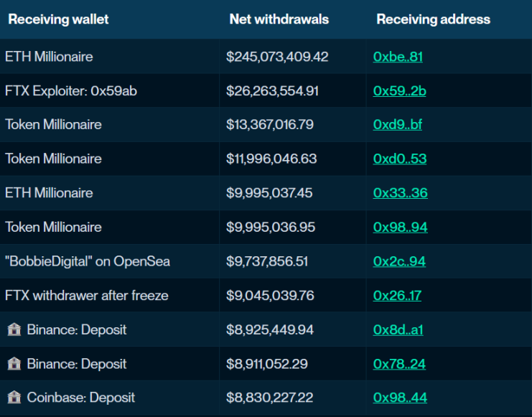This screenshot has height=417, width=532.
Task: Click bank icon in the $8,925,449.94 Binance row
Action: click(14, 329)
